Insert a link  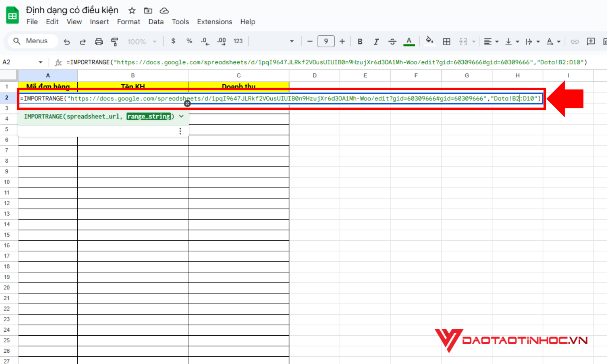pyautogui.click(x=575, y=41)
